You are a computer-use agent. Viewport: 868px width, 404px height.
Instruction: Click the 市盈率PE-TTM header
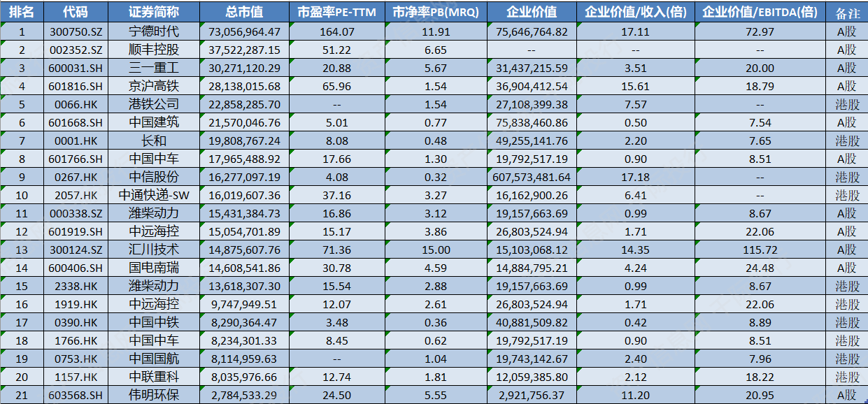337,12
